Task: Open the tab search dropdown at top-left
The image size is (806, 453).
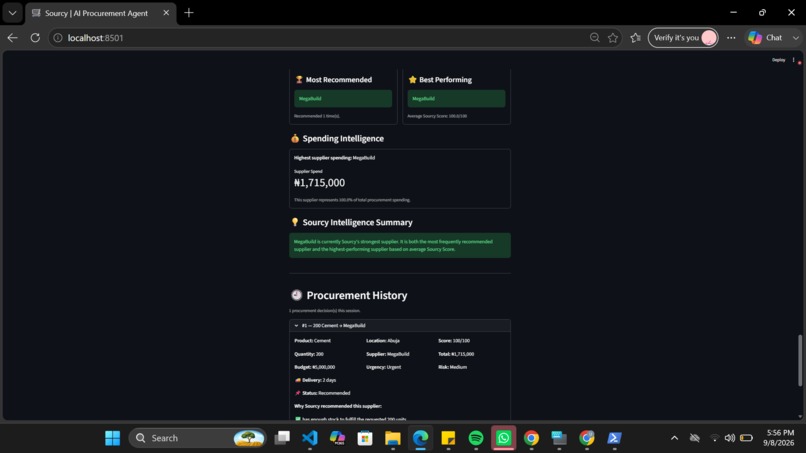Action: click(x=12, y=13)
